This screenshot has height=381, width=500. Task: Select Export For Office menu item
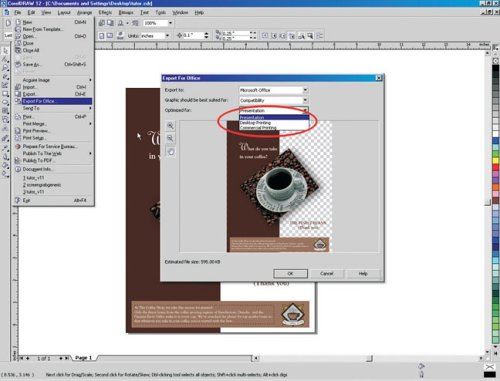click(x=53, y=101)
